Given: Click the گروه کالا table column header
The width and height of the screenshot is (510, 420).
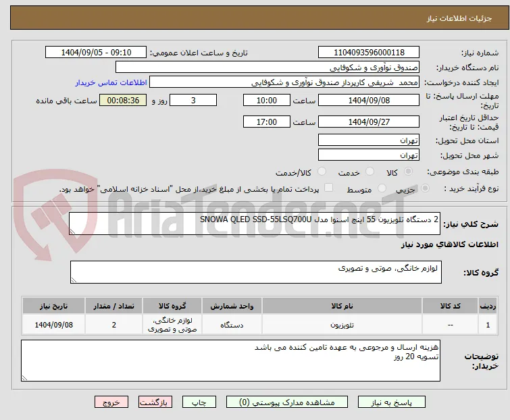Looking at the screenshot, I should (172, 306).
